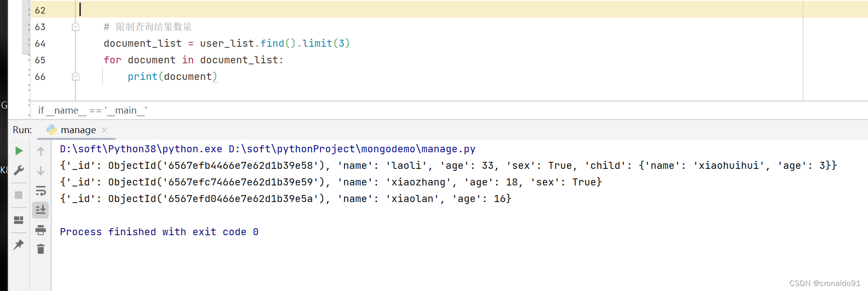
Task: Open the manage.py file path link
Action: pos(352,149)
